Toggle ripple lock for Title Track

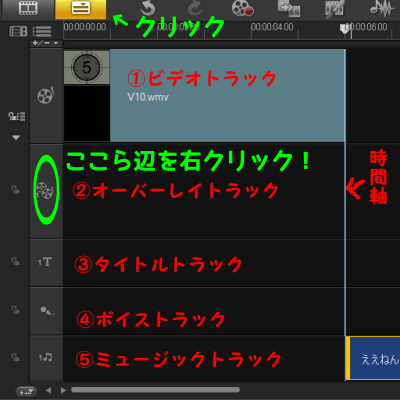point(15,261)
